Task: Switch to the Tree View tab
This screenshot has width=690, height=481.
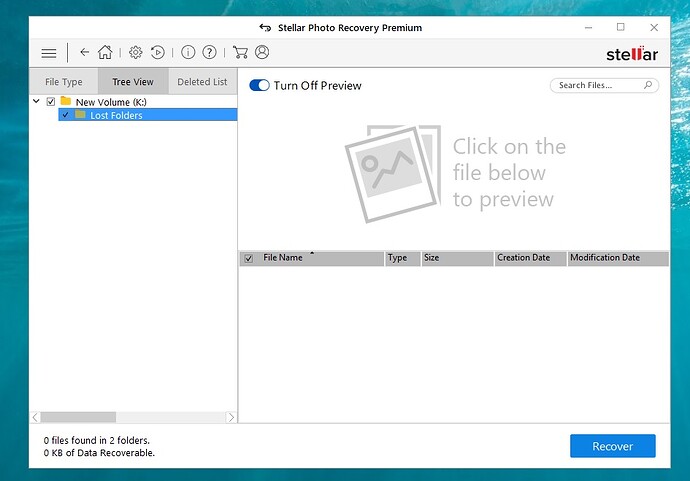Action: (x=133, y=81)
